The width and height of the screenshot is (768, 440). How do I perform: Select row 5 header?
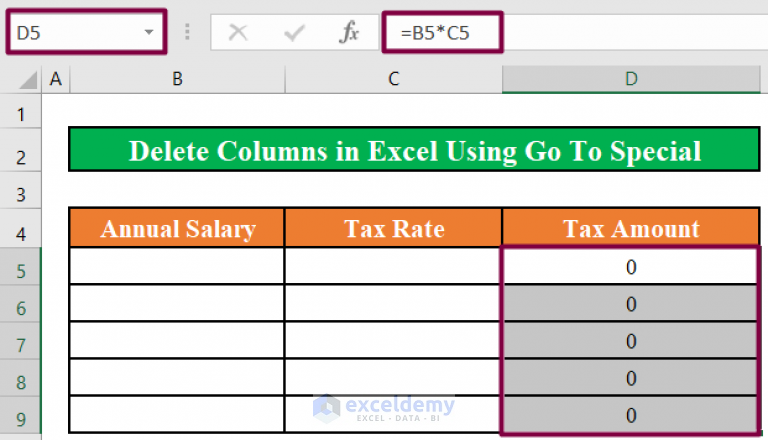21,266
